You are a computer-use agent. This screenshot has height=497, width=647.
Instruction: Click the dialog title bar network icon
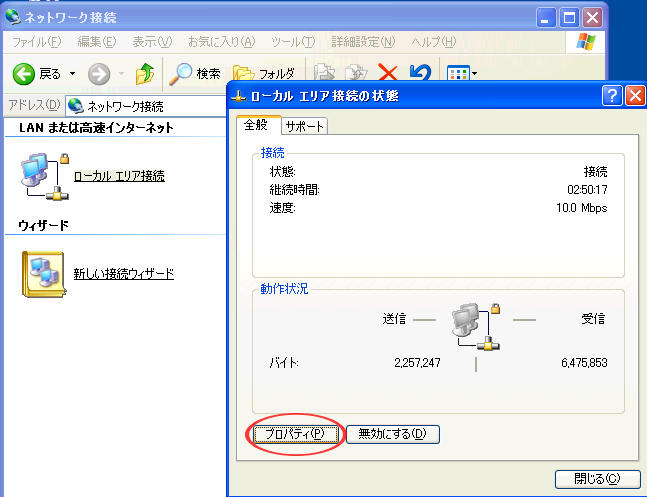point(238,97)
